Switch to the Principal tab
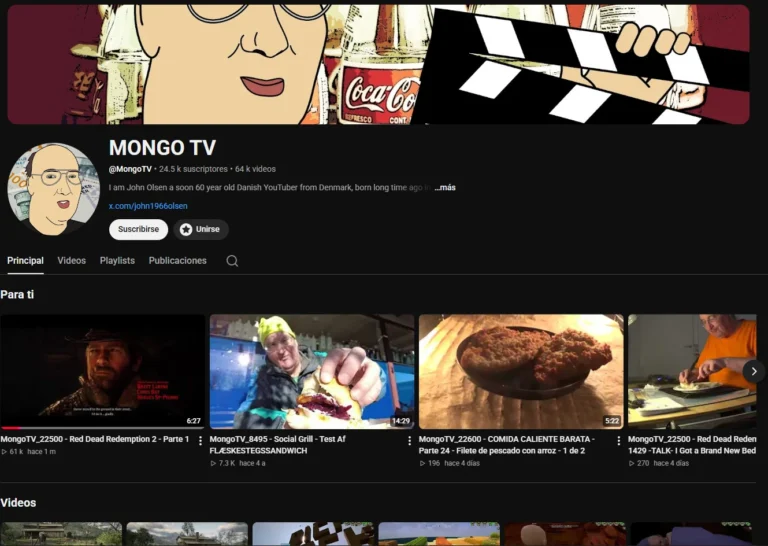Screen dimensions: 768x546 (25, 261)
